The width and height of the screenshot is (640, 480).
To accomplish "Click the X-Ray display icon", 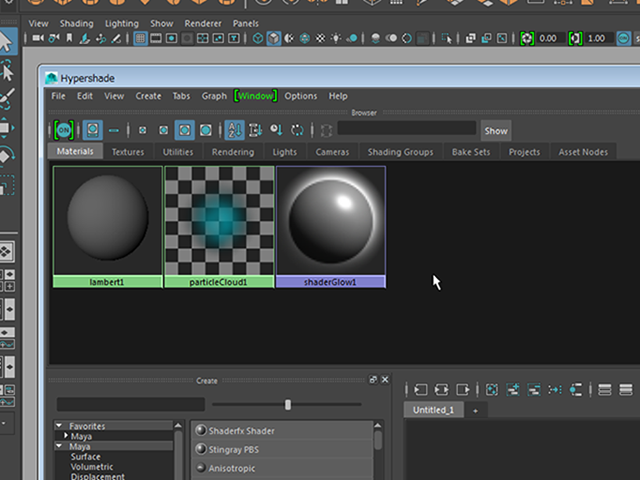I will (x=471, y=38).
